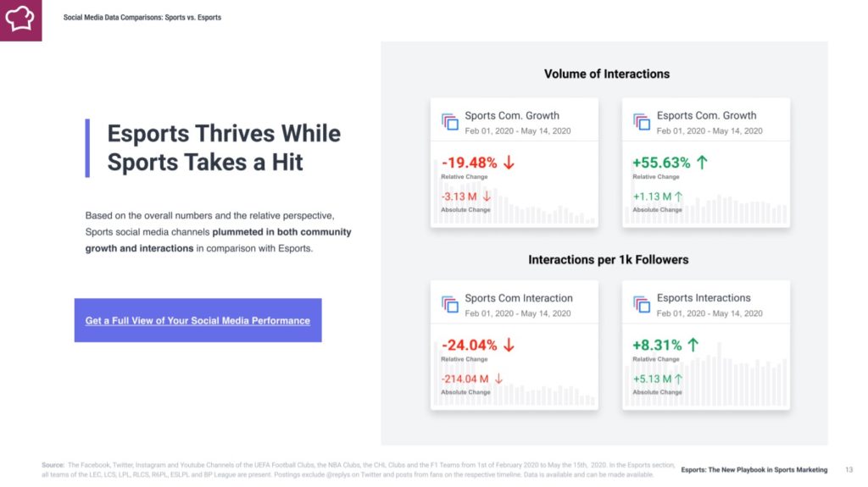Click the Esports Interactions card title
Screen dimensions: 868x487
(704, 298)
